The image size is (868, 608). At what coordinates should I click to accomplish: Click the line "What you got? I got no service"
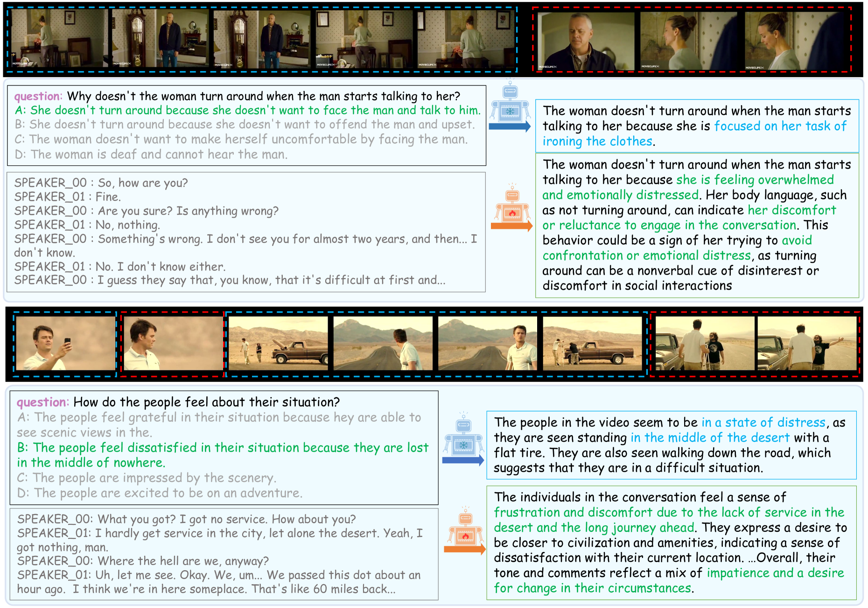pyautogui.click(x=187, y=519)
